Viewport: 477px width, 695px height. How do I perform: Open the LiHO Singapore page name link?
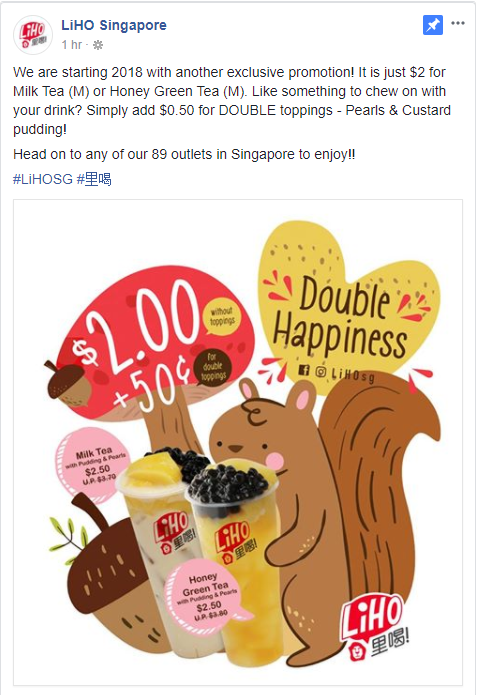[113, 25]
